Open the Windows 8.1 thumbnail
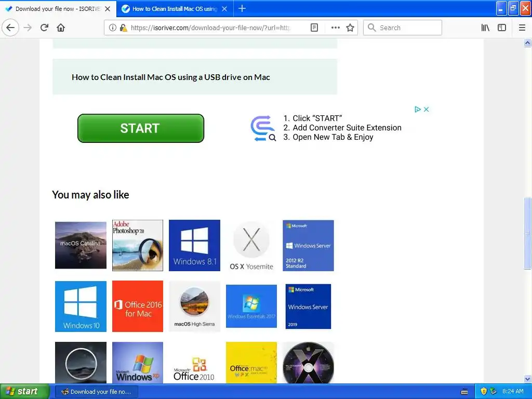The width and height of the screenshot is (532, 399). [x=194, y=245]
